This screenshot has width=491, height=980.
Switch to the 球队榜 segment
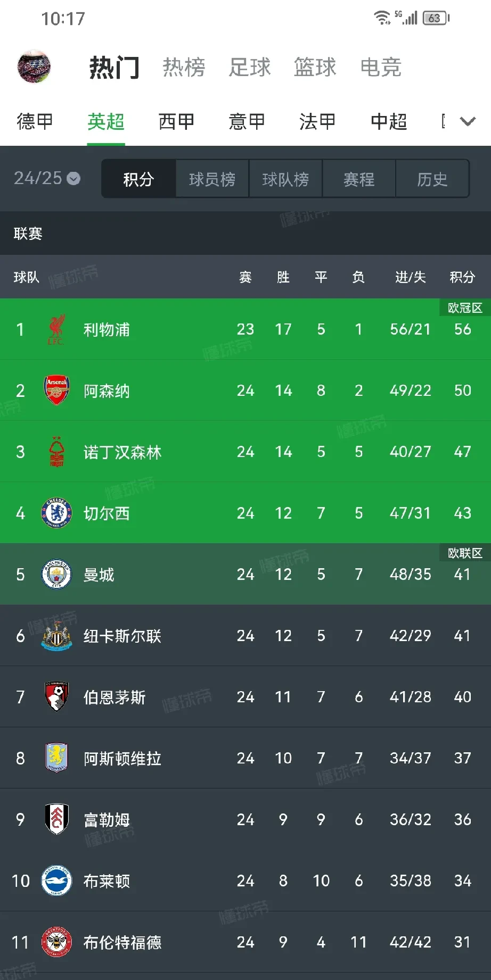285,179
